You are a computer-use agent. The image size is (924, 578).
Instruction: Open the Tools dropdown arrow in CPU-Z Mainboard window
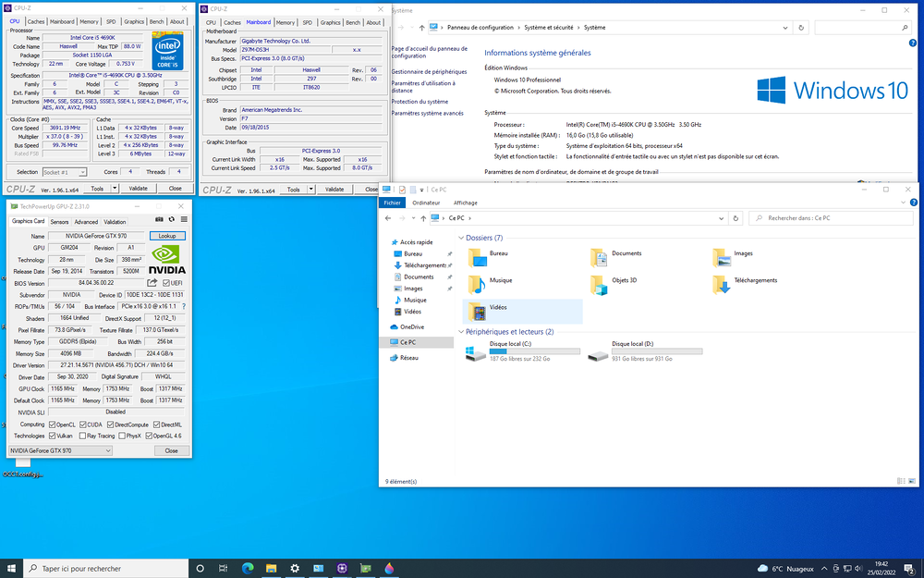click(311, 190)
